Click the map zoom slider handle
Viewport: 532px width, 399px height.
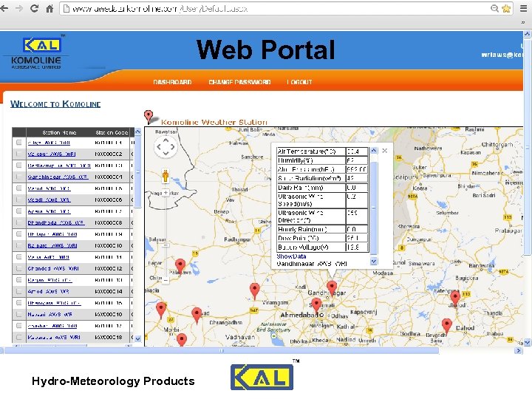(x=166, y=245)
